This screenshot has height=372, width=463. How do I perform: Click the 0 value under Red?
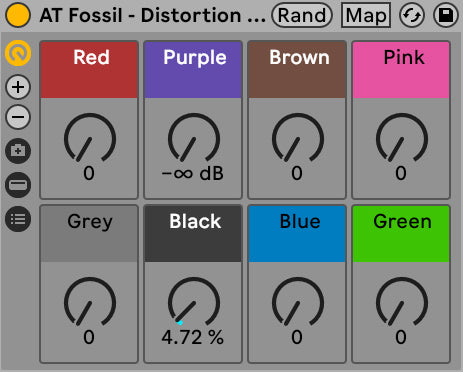point(89,173)
